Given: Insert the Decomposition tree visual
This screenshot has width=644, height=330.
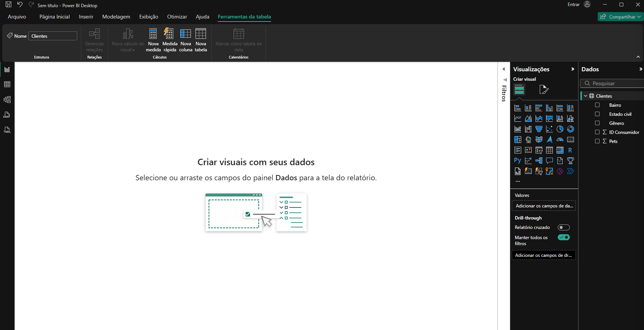Looking at the screenshot, I should click(539, 161).
